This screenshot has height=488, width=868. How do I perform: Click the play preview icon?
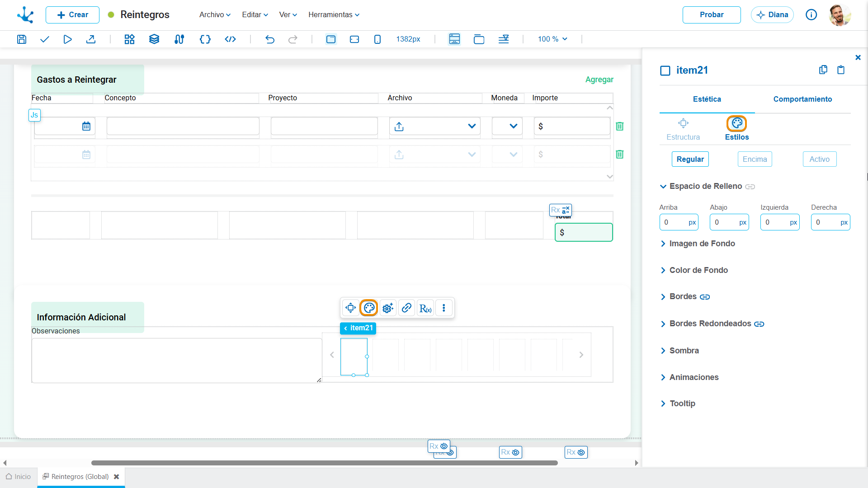[x=67, y=39]
